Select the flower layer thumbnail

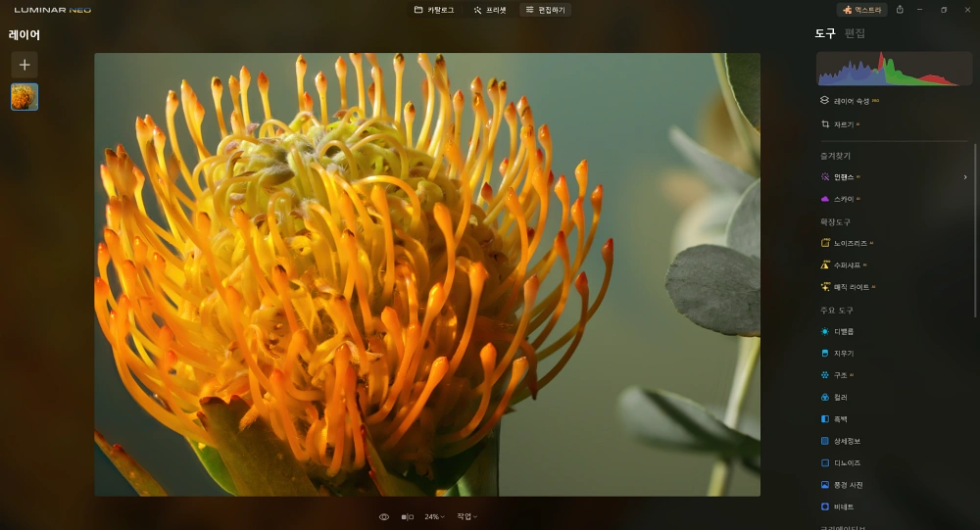tap(24, 97)
